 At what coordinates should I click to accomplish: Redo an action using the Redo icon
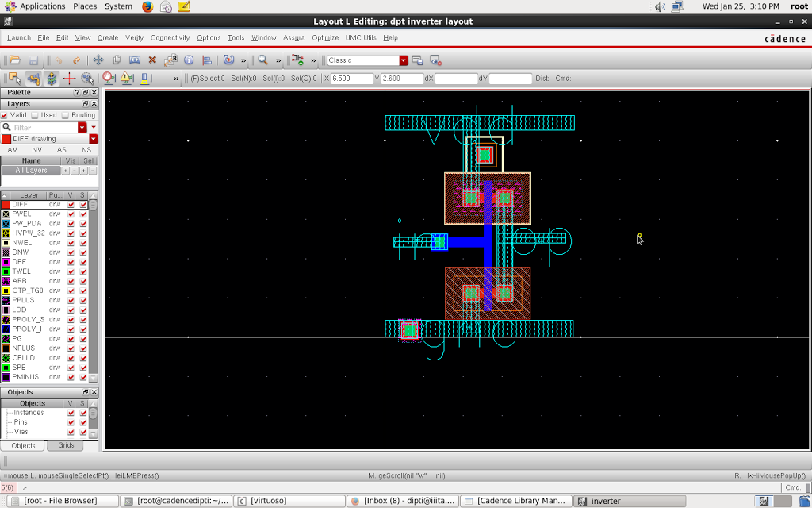[x=77, y=60]
